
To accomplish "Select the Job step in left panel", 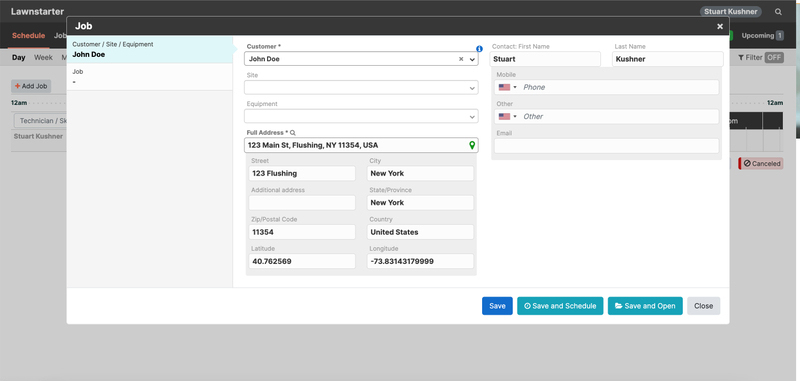I will pyautogui.click(x=149, y=77).
